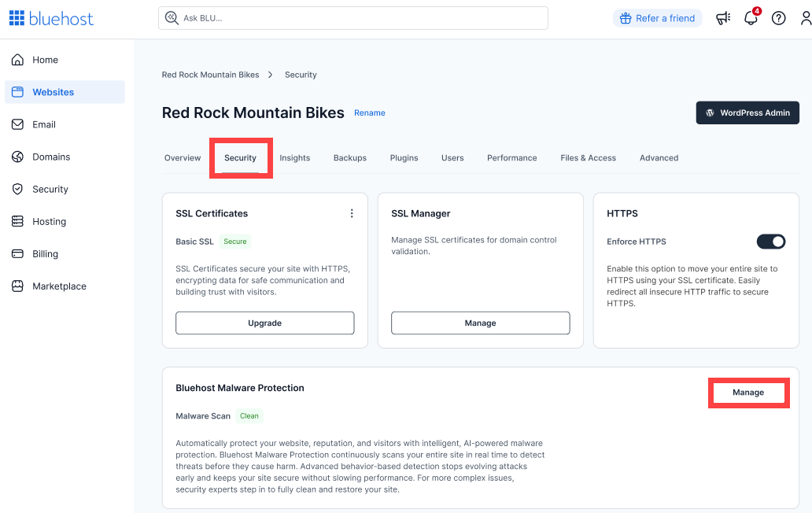This screenshot has height=513, width=812.
Task: Switch to the Backups tab
Action: [349, 157]
